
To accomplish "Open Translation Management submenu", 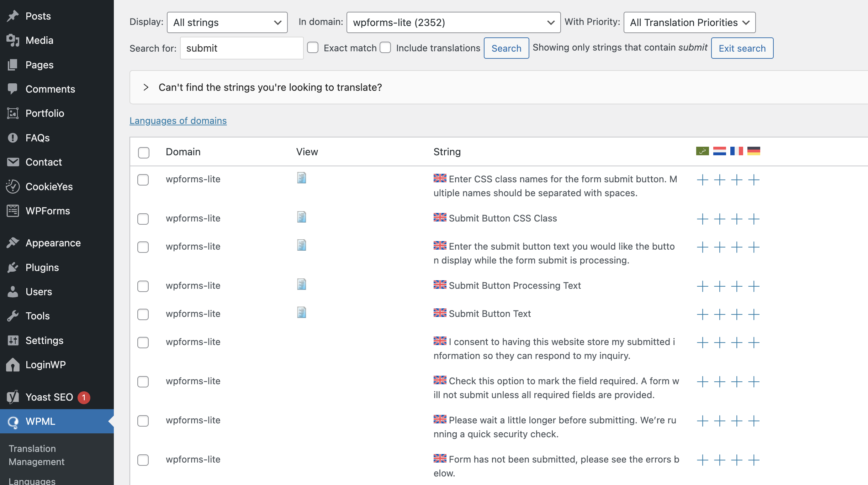I will [x=37, y=455].
